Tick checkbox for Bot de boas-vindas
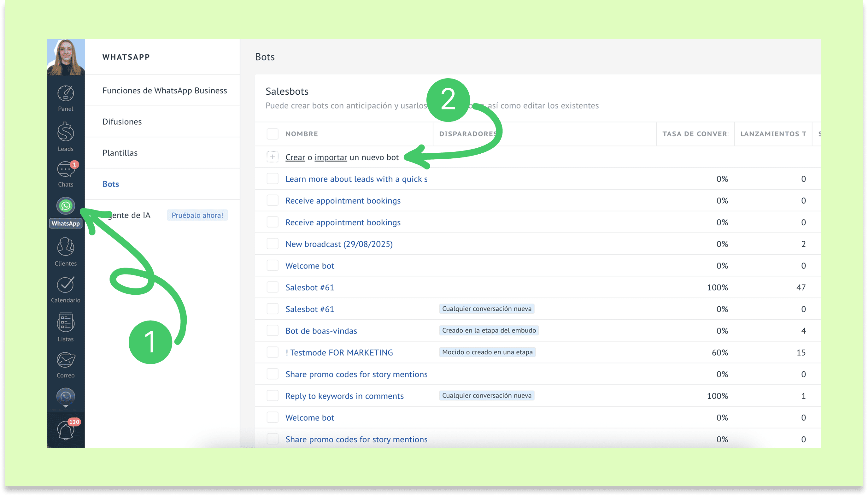The height and width of the screenshot is (496, 868). pos(273,330)
